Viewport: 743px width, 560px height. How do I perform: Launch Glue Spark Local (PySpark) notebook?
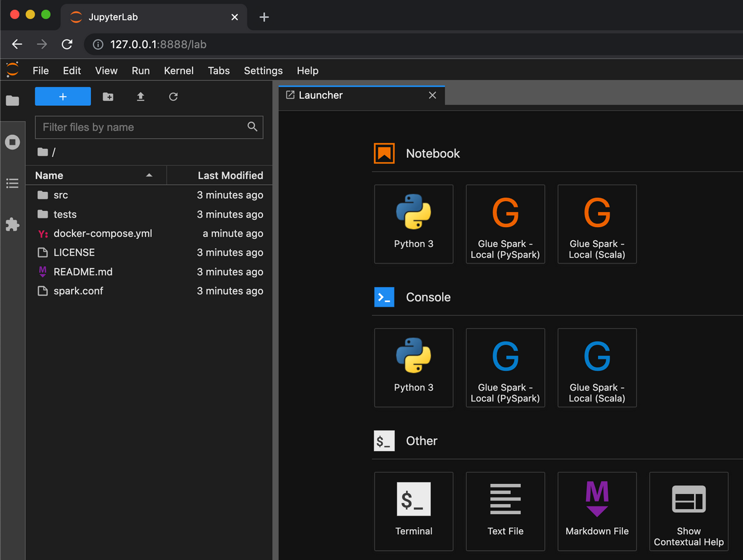505,224
